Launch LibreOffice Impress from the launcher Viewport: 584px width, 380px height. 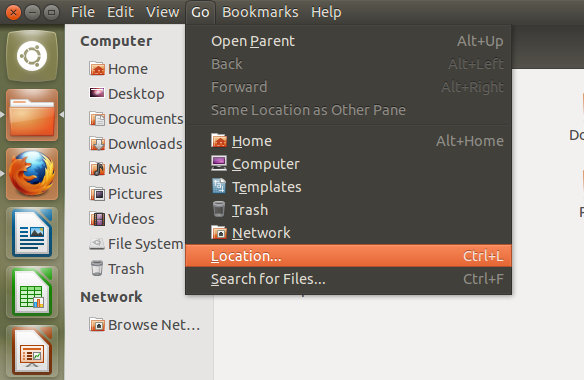coord(32,351)
